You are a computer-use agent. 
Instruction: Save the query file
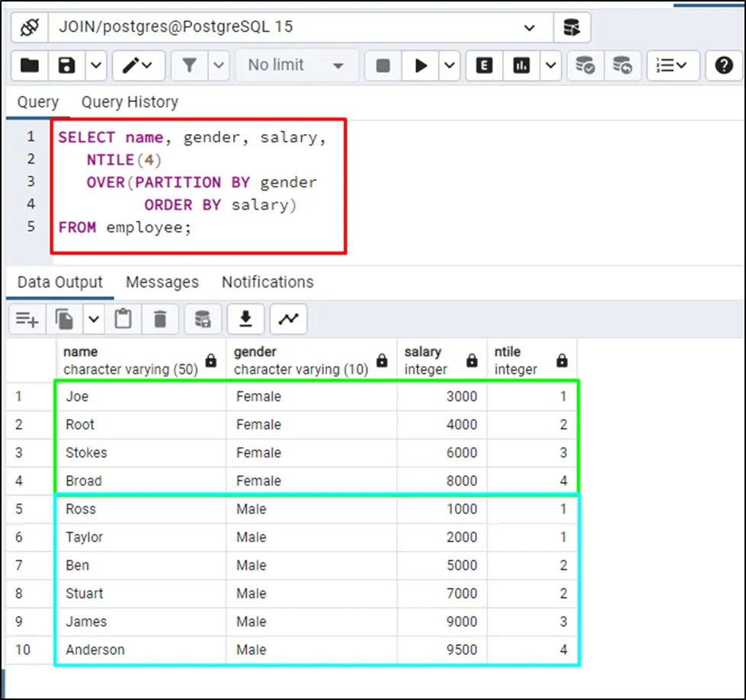[67, 66]
